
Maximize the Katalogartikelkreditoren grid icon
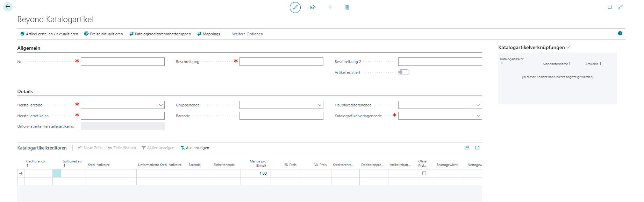[x=477, y=148]
